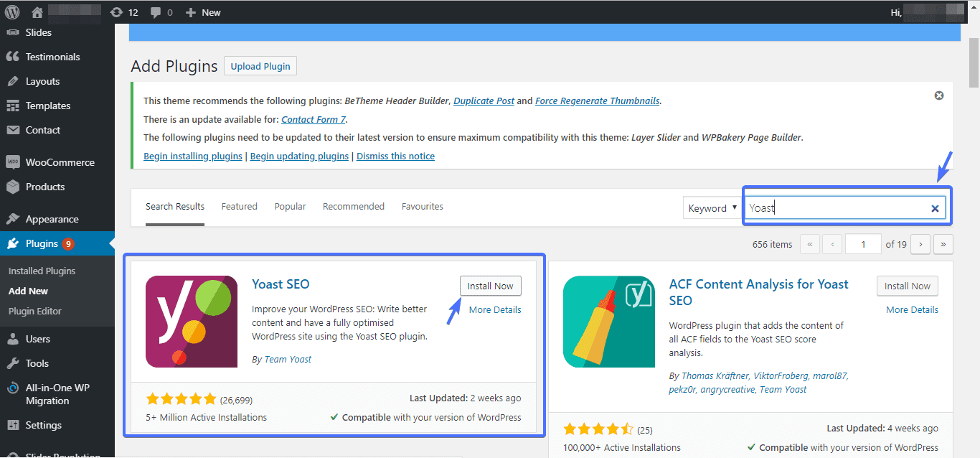Select Add New under Plugins

coord(28,291)
